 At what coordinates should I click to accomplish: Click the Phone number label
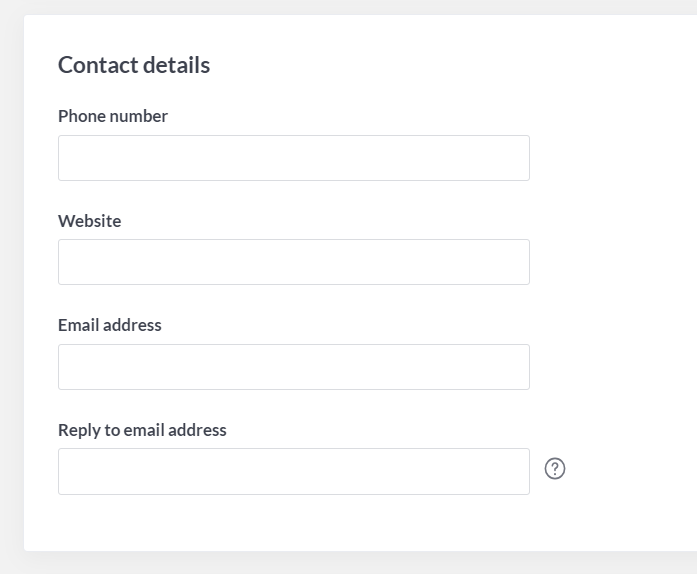click(x=113, y=116)
